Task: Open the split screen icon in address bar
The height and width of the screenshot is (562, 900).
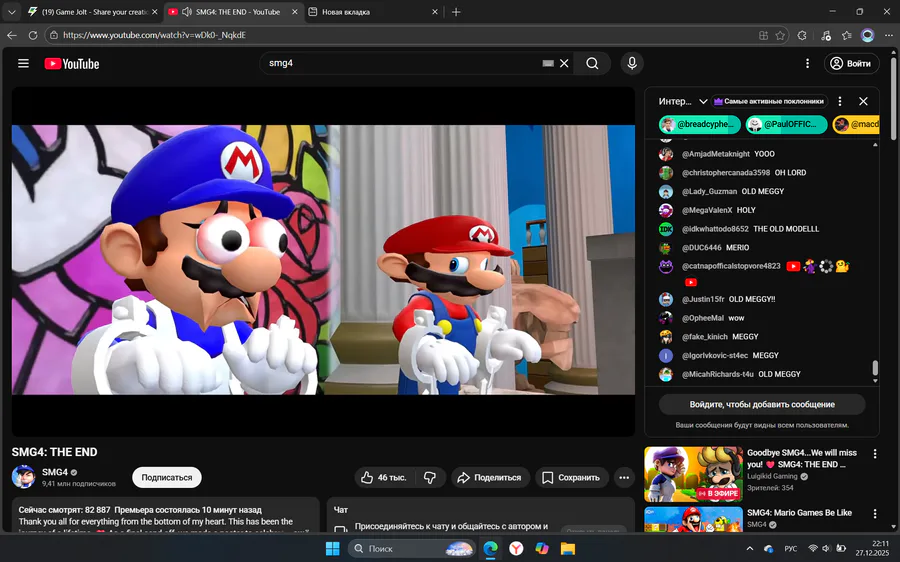Action: click(x=763, y=35)
